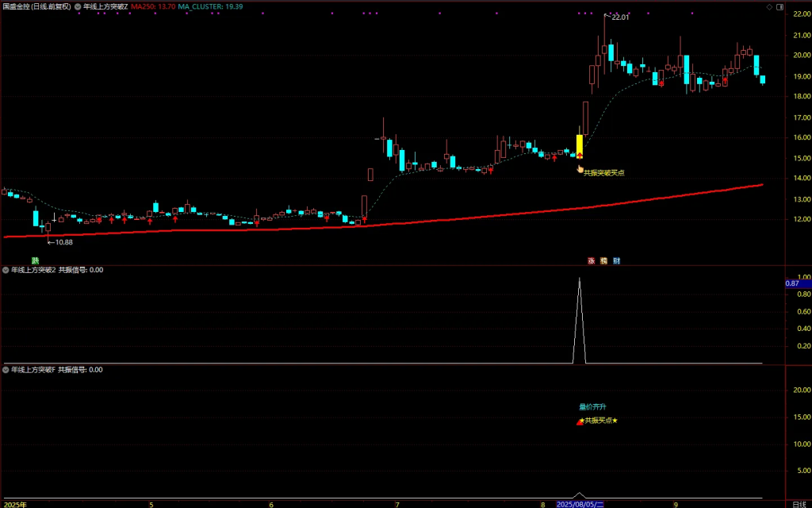The height and width of the screenshot is (508, 812).
Task: Click the green 跌 event marker
Action: click(x=35, y=260)
